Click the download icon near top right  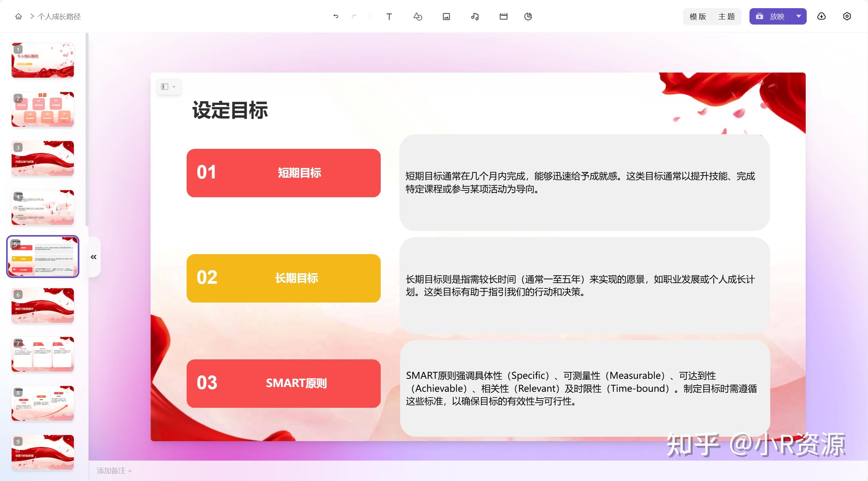tap(822, 16)
